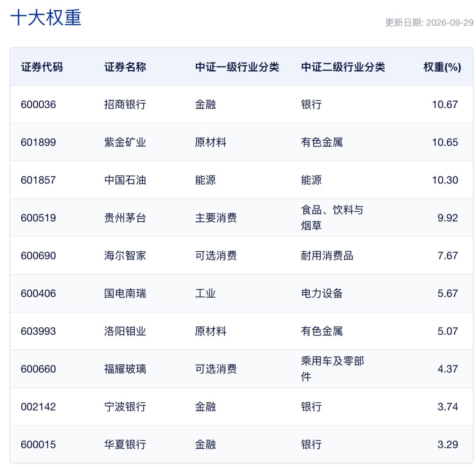Screen dimensions: 476x467
Task: Click the 乘用车及零部件 sector cell
Action: [x=332, y=369]
